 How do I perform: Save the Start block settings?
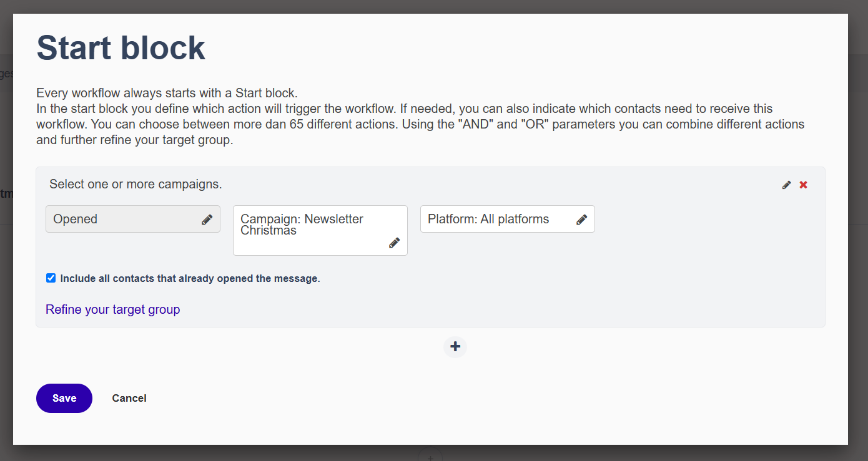(64, 398)
